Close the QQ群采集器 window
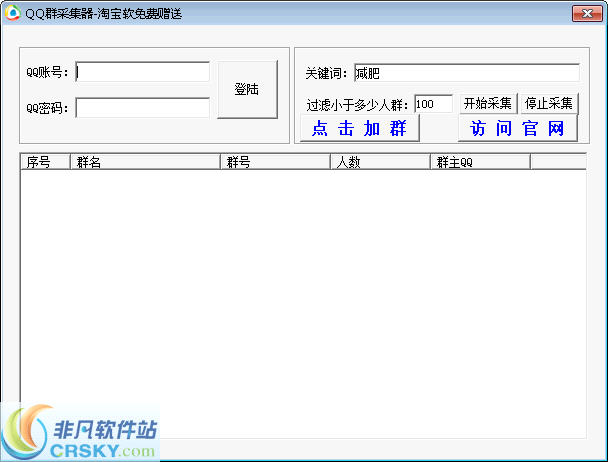 click(x=587, y=13)
